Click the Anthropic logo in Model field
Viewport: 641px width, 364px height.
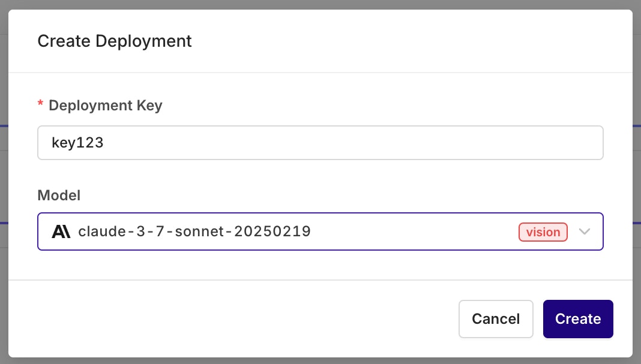coord(61,231)
